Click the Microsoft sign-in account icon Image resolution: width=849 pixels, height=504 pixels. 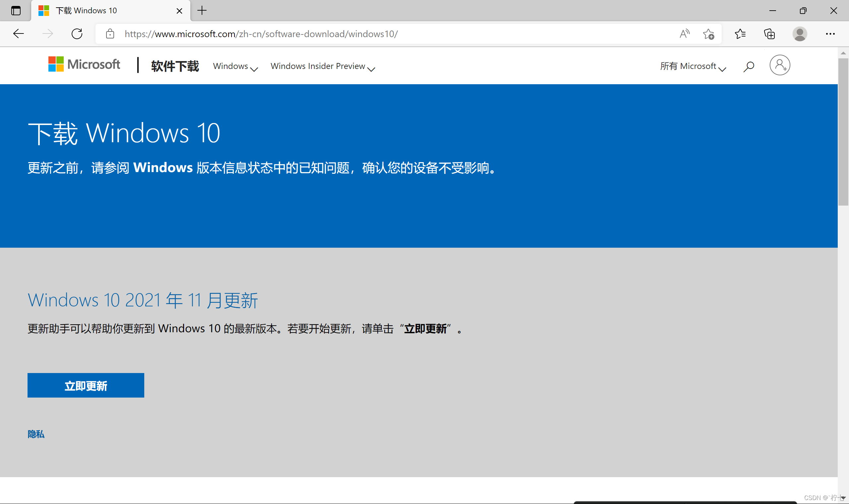coord(779,65)
